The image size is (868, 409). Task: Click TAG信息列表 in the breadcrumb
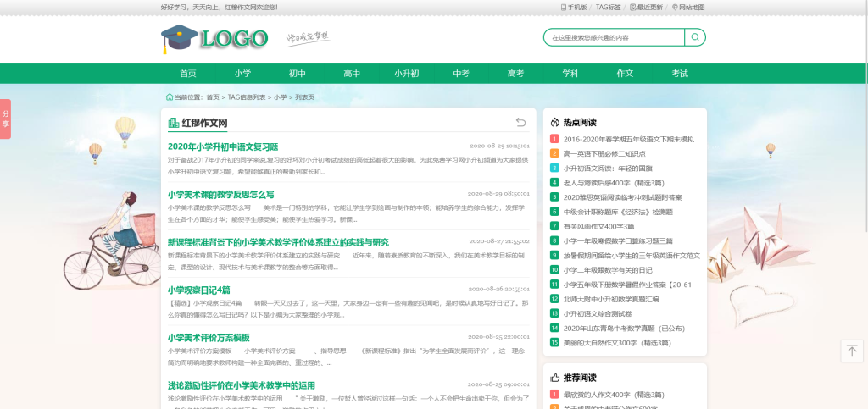pos(247,97)
